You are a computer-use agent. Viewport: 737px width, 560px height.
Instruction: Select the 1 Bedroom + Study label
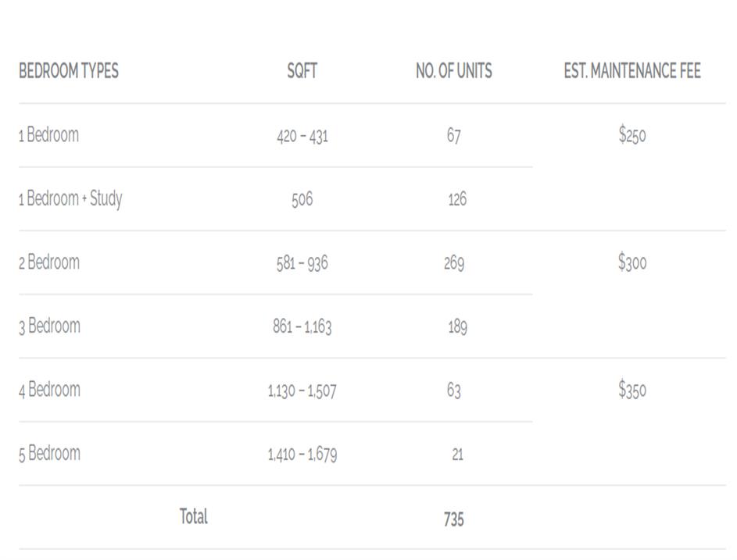point(70,199)
